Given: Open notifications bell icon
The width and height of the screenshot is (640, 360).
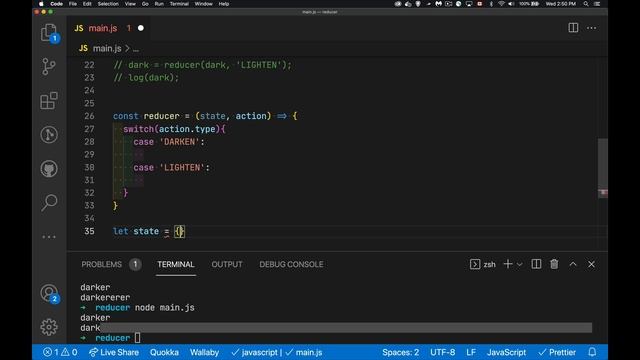Looking at the screenshot, I should click(x=592, y=352).
